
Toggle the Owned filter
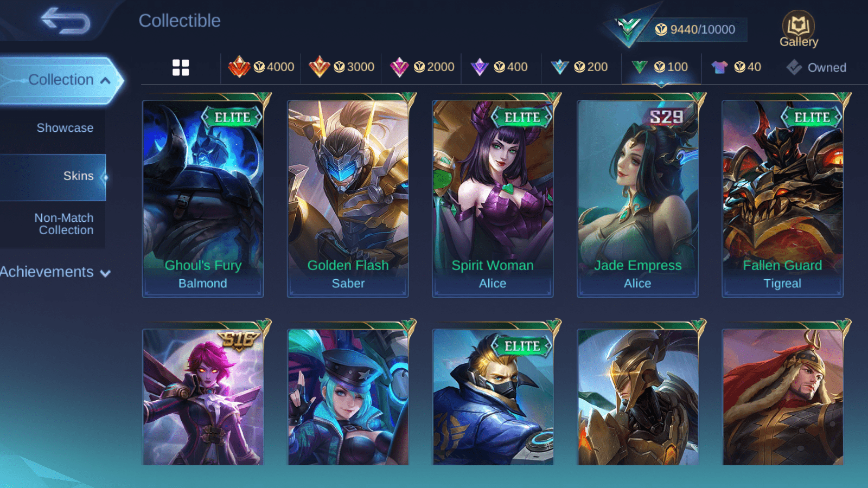click(x=816, y=67)
